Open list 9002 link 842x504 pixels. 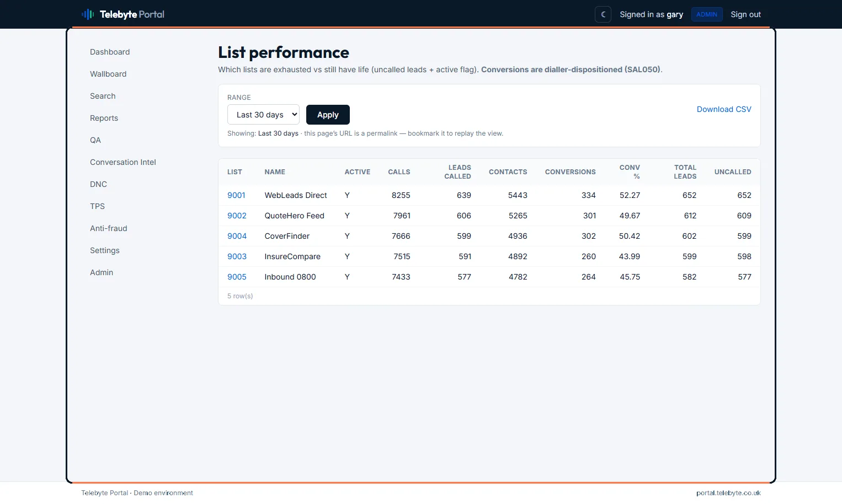click(x=237, y=216)
